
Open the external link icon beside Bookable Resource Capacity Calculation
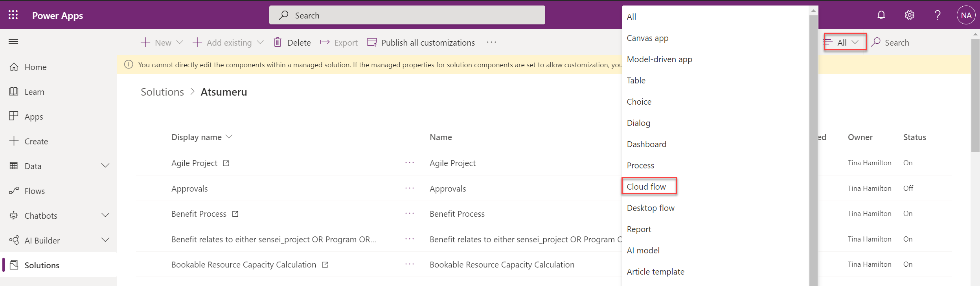click(x=325, y=264)
